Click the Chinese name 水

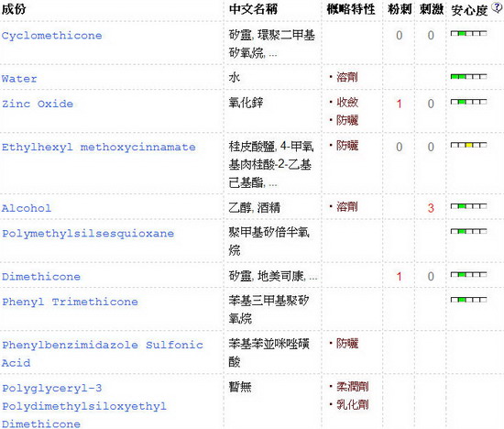[235, 77]
